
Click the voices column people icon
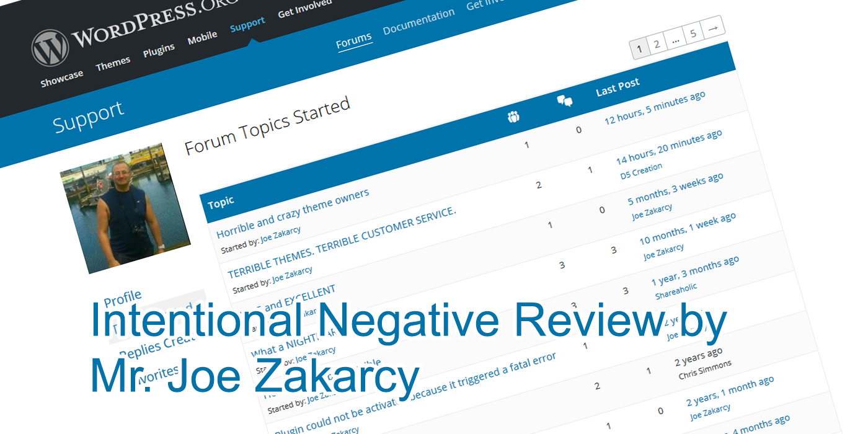click(513, 116)
